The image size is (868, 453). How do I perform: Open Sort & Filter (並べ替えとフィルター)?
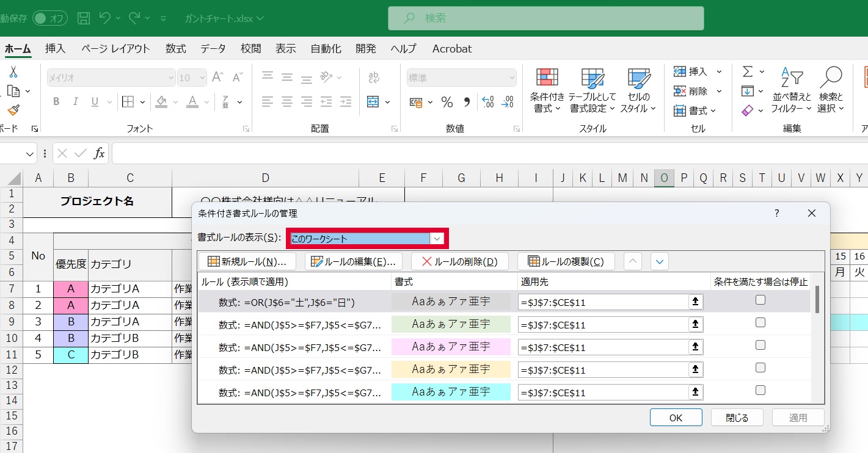[792, 90]
